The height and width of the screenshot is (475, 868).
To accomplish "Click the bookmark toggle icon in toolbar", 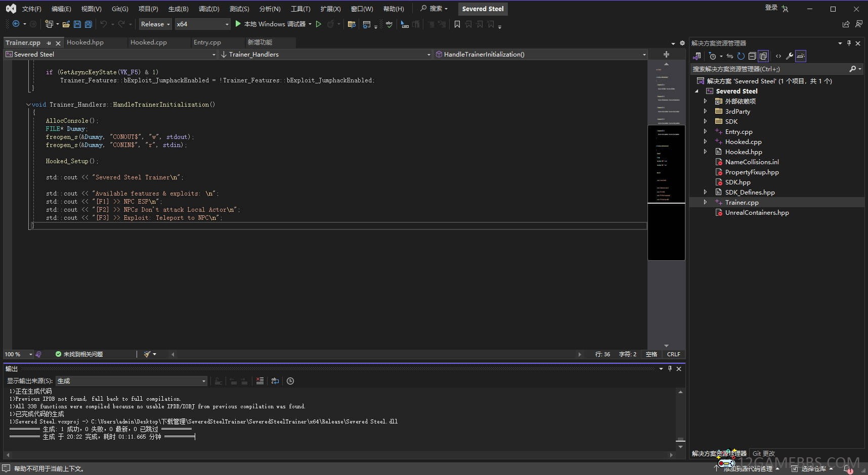I will coord(457,24).
